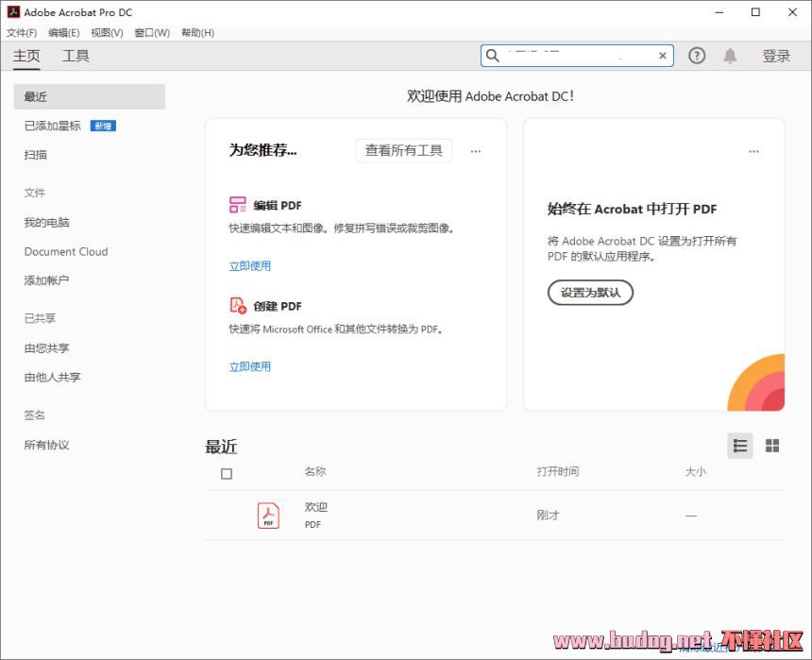Switch to the 工具 tab
The height and width of the screenshot is (660, 812).
pyautogui.click(x=76, y=56)
